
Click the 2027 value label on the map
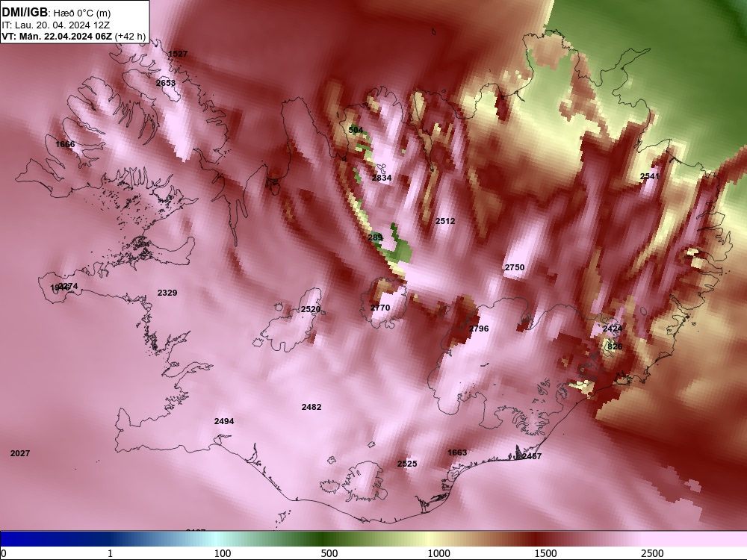(x=20, y=453)
